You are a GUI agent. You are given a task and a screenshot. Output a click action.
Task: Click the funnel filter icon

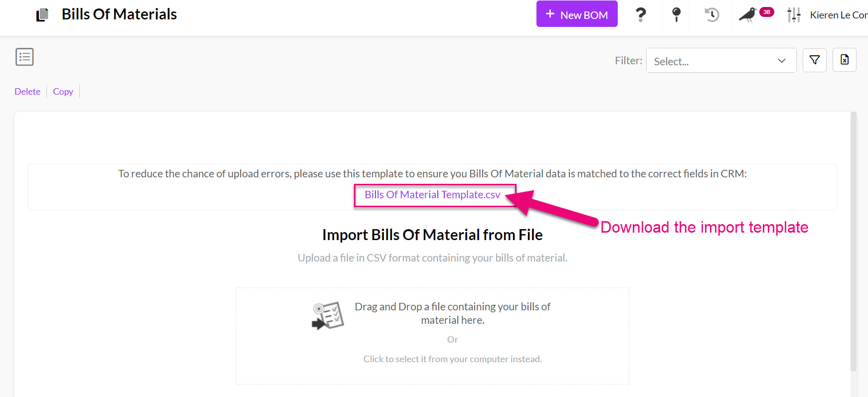[815, 60]
